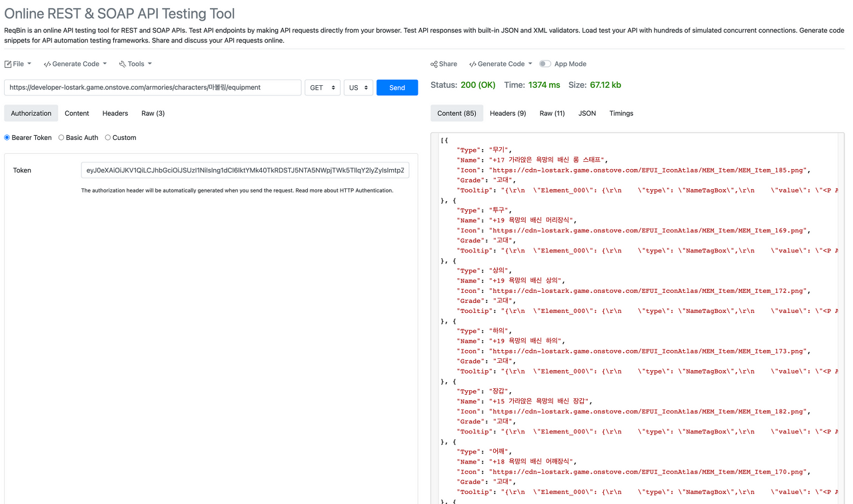Click the "+15 가라앉은 욕망의 배신 장갑" name

(x=539, y=401)
